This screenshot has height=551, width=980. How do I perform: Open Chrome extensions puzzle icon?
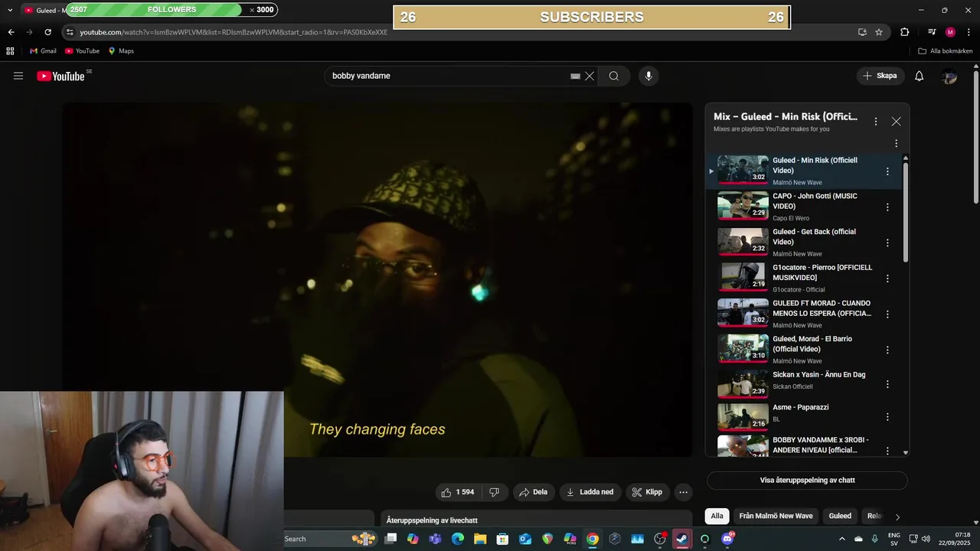905,32
